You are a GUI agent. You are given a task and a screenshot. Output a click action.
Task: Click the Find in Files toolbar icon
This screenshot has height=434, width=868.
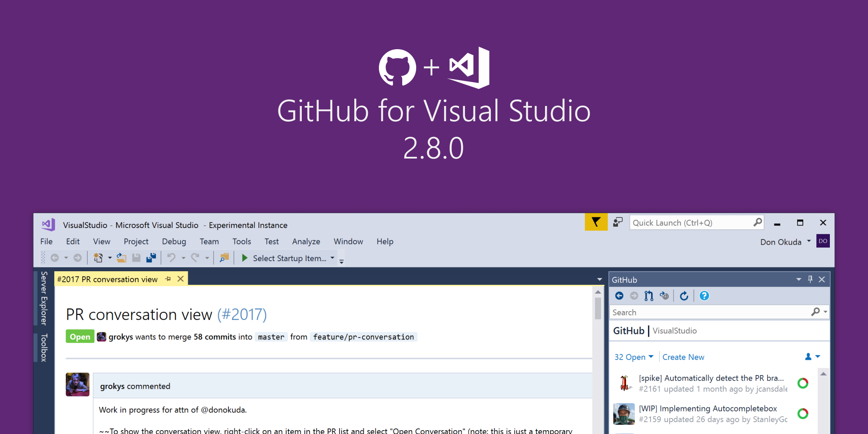click(224, 258)
